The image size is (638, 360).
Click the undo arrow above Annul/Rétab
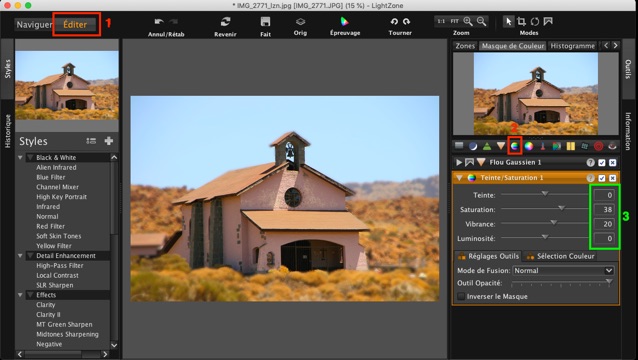(159, 22)
